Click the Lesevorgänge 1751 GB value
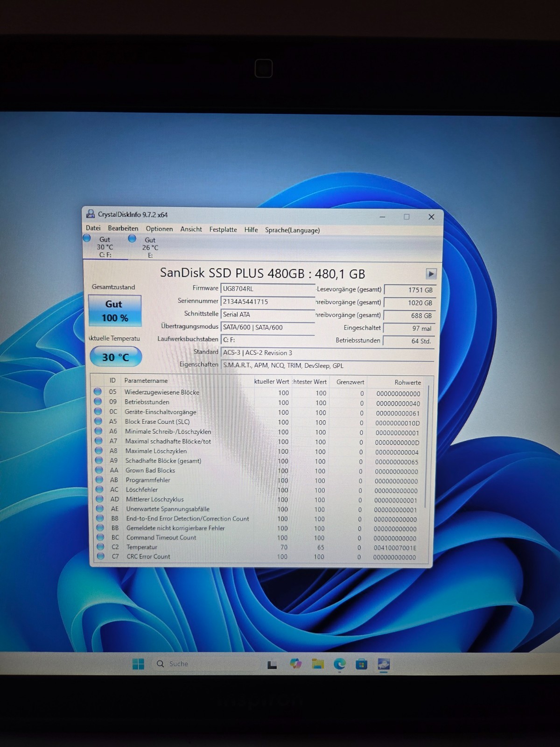The image size is (560, 747). click(410, 290)
